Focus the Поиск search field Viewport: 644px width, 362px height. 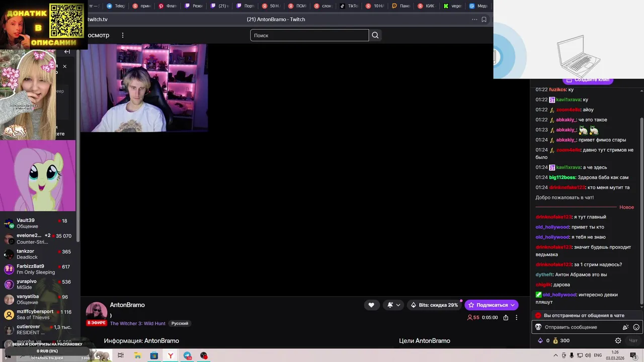(309, 35)
